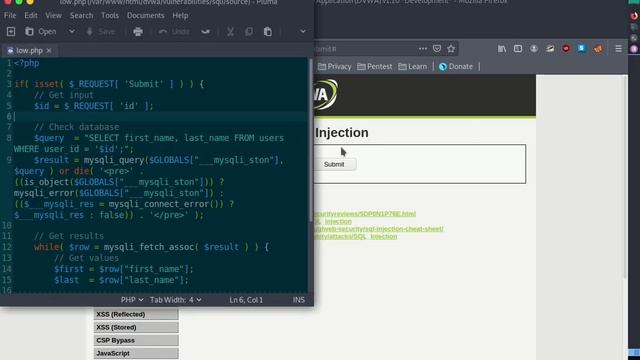Expand the Open recent files arrow
The height and width of the screenshot is (360, 640).
coord(71,31)
